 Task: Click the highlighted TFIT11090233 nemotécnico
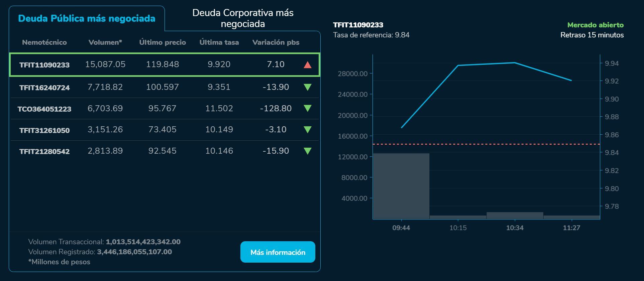(44, 65)
